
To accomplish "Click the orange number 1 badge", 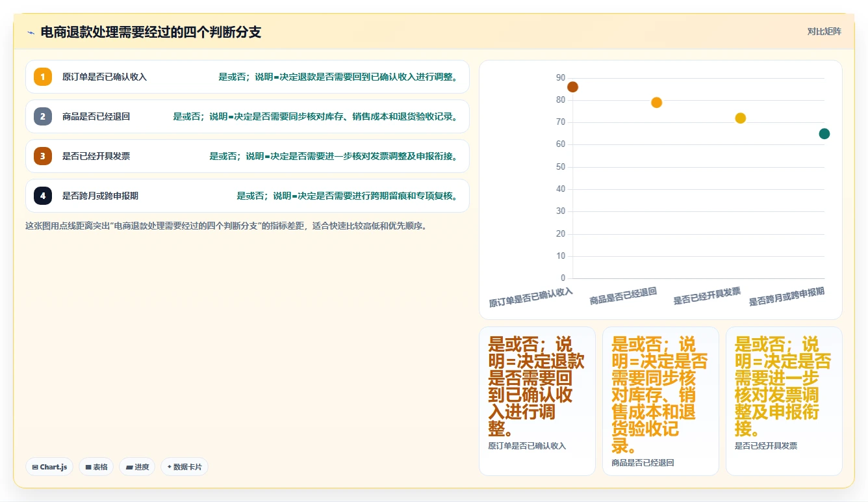I will [x=43, y=77].
